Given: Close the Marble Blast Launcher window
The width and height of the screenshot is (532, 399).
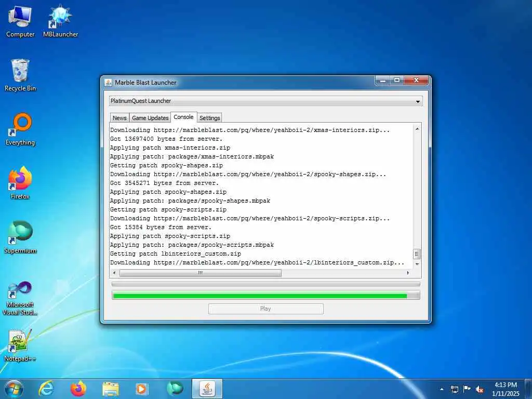Looking at the screenshot, I should (416, 81).
